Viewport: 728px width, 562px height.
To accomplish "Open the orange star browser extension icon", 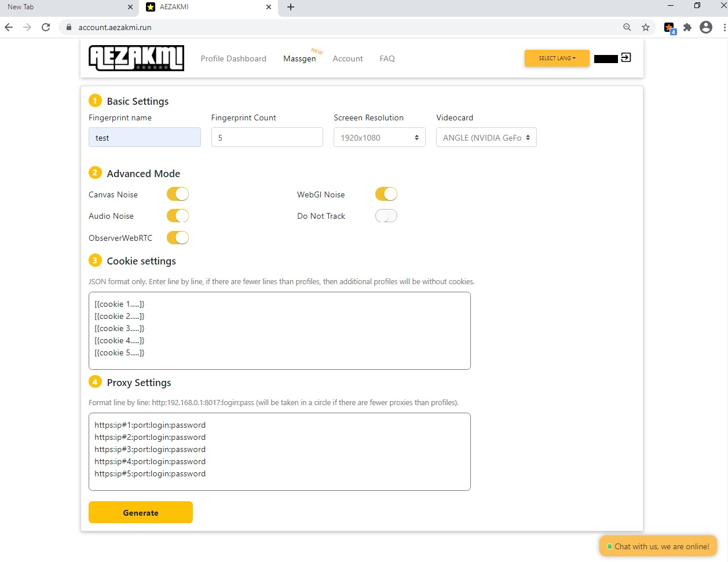I will tap(670, 28).
